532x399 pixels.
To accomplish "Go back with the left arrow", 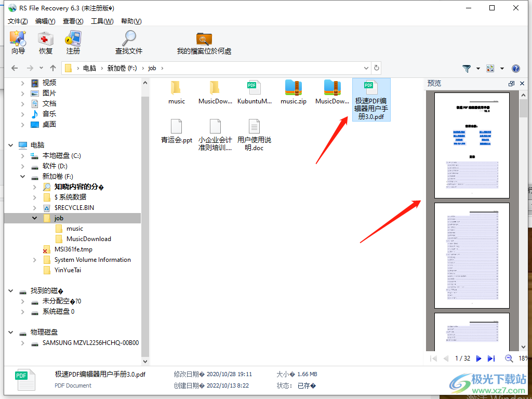I will point(15,68).
